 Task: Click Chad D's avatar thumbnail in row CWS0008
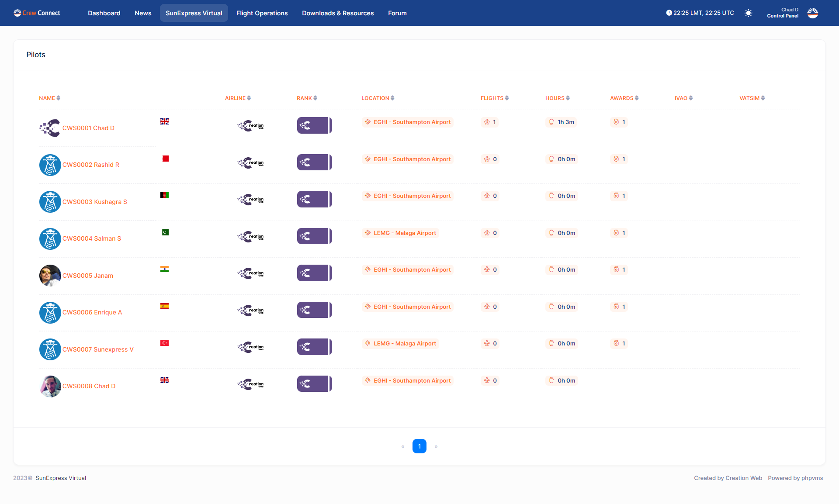(x=50, y=386)
